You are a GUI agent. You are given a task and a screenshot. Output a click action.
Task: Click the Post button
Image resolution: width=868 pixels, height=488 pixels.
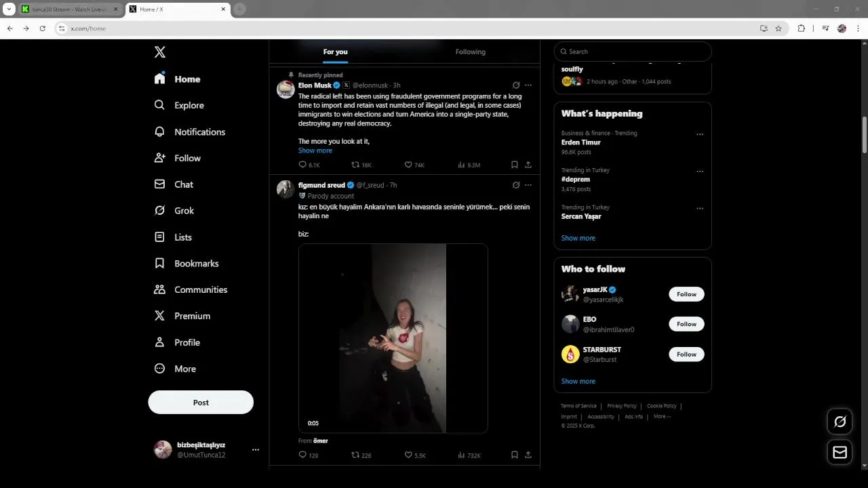pos(201,402)
